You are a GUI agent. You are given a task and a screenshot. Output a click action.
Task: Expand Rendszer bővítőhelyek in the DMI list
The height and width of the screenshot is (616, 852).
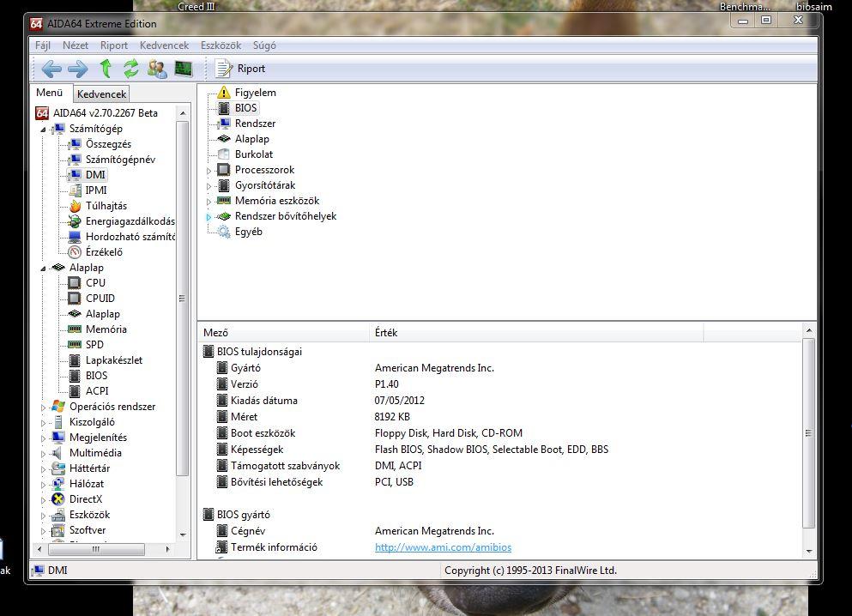[x=208, y=217]
